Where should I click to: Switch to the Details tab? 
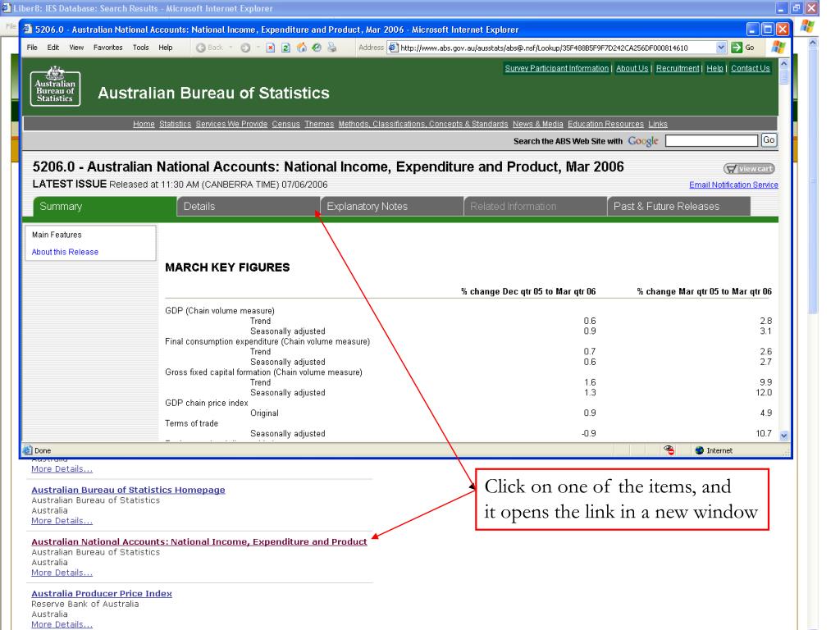pos(249,206)
